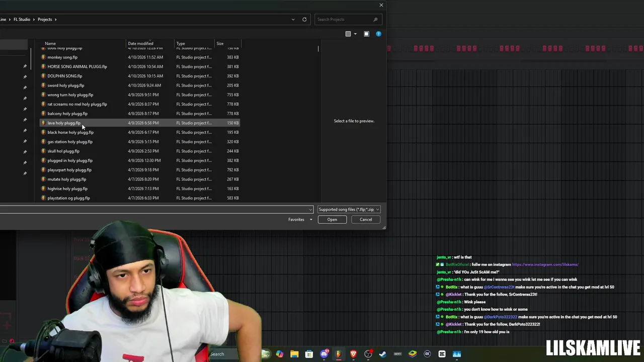Select monkey song.flp
Image resolution: width=644 pixels, height=362 pixels.
point(140,57)
